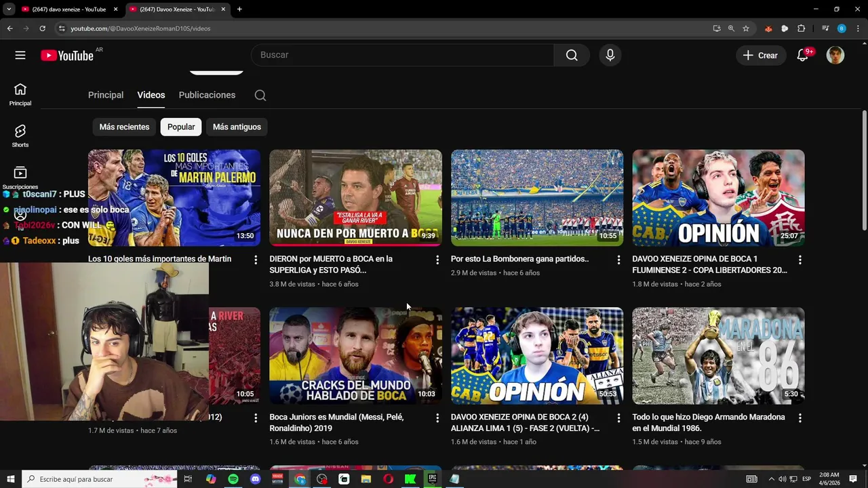Show hidden system tray icons

(x=771, y=479)
